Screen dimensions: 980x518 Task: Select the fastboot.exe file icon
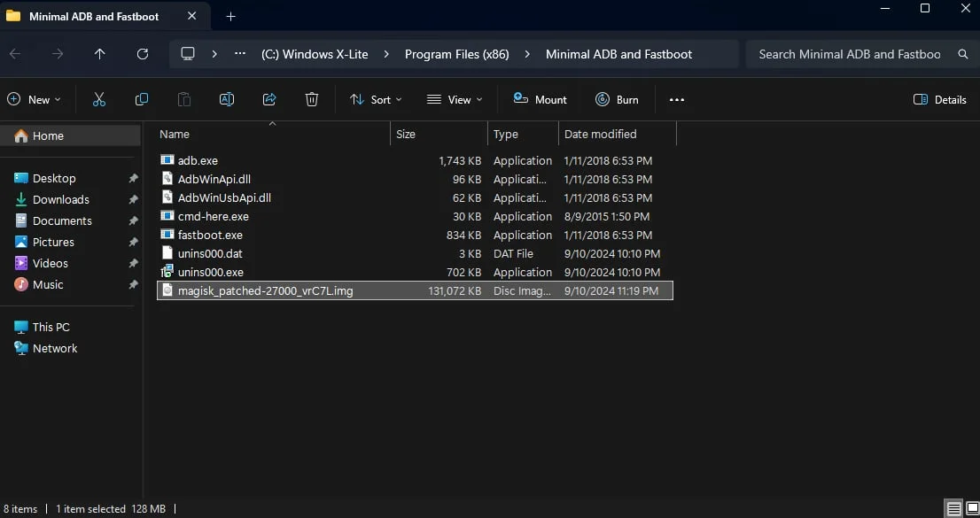point(167,235)
